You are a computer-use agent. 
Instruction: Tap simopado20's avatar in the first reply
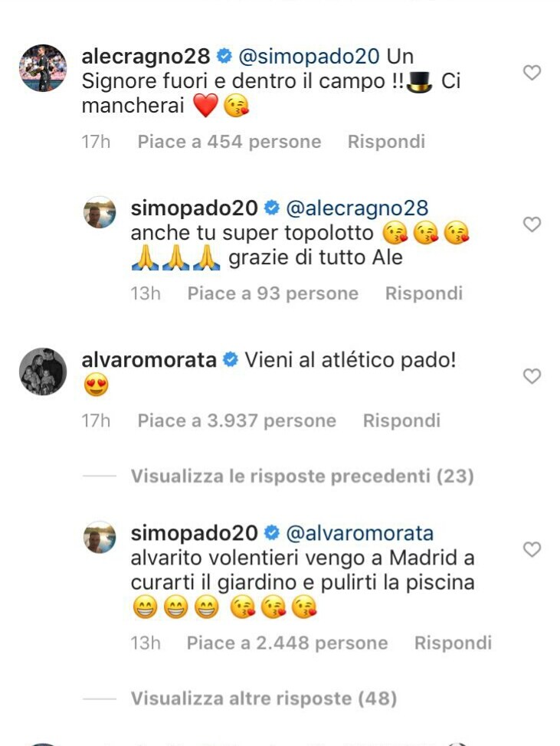point(100,212)
